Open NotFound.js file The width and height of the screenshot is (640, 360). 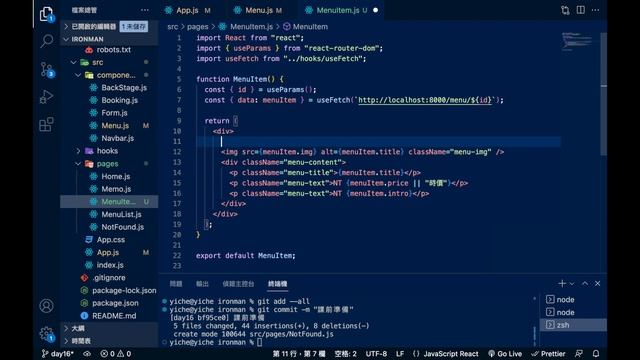coord(109,227)
